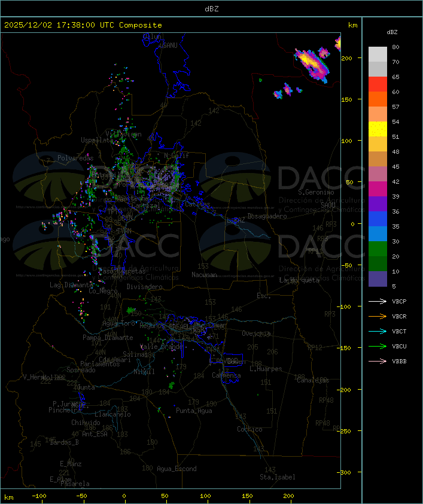Click the Punta_Agua place label
This screenshot has width=423, height=504.
(x=194, y=411)
